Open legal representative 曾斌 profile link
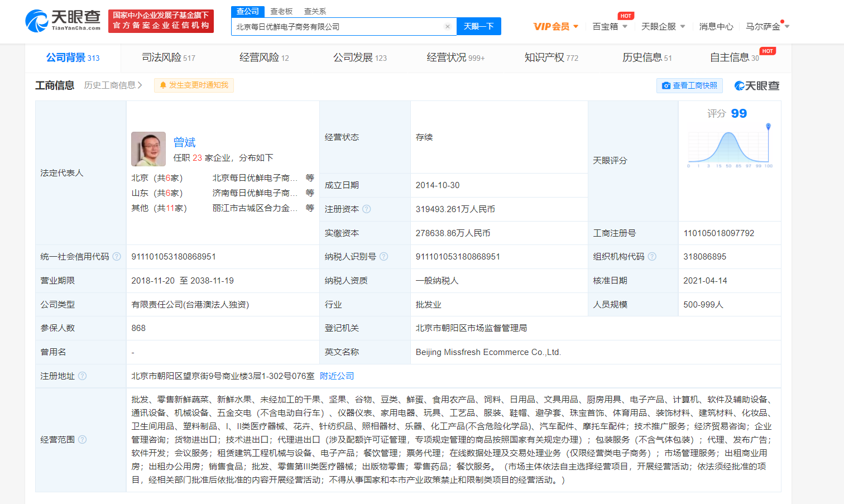Screen dimensions: 844x504 184,142
